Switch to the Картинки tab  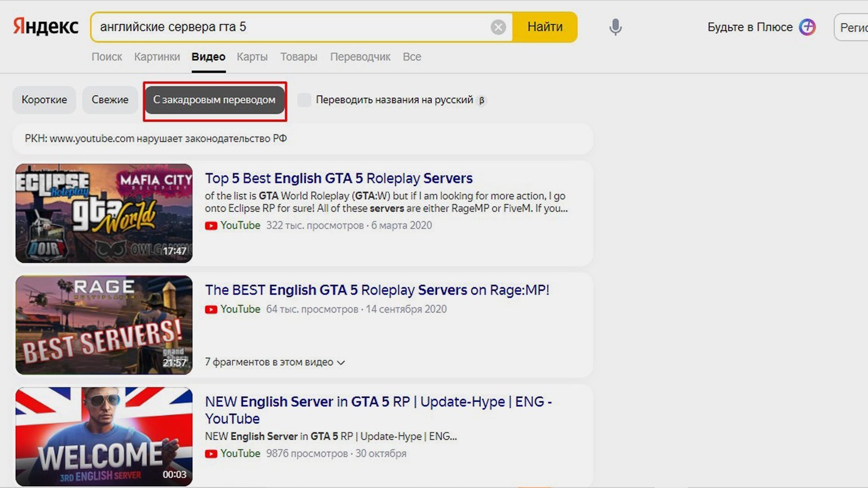157,57
